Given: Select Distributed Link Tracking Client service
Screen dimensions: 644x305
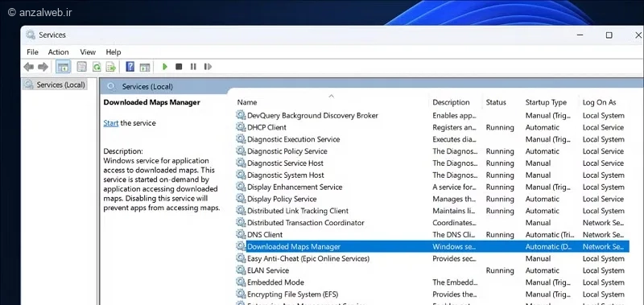Looking at the screenshot, I should click(x=432, y=211).
